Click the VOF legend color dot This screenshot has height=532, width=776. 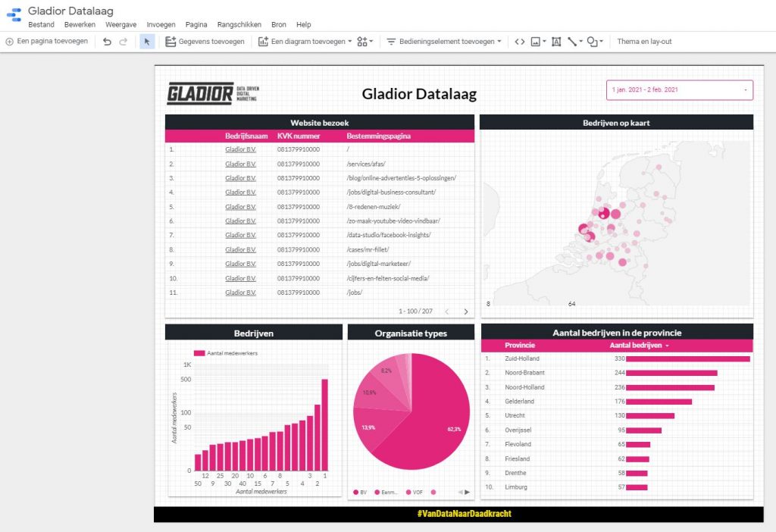pos(408,493)
